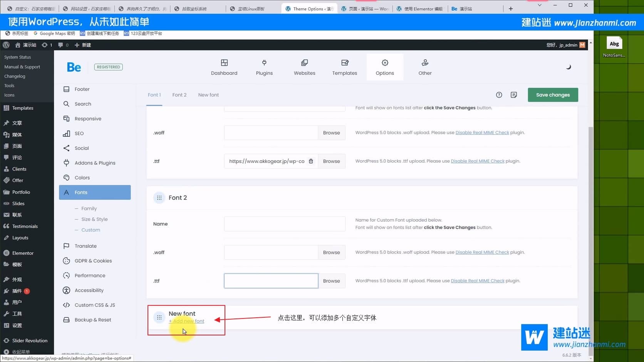
Task: Delete the .ttf font URL with trash icon
Action: tap(311, 161)
